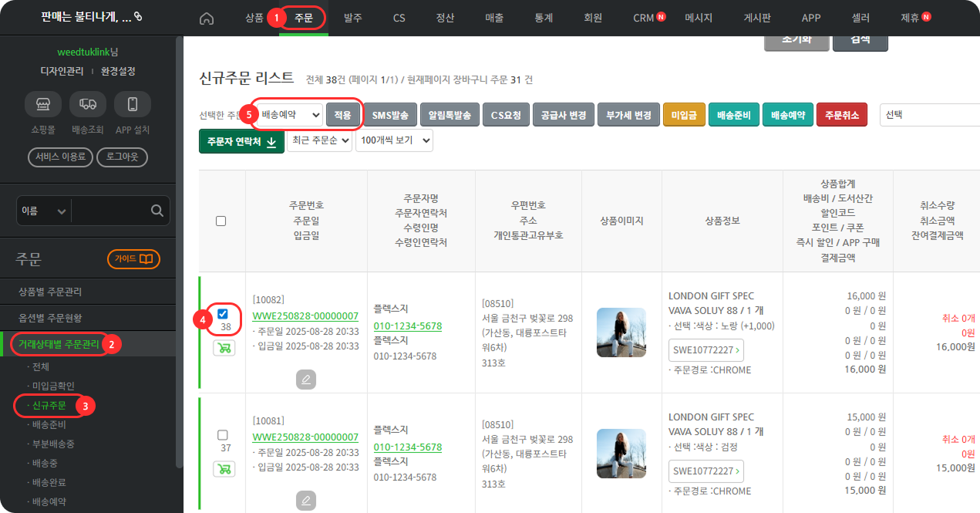Click the teal 배송예약 button

coord(788,115)
